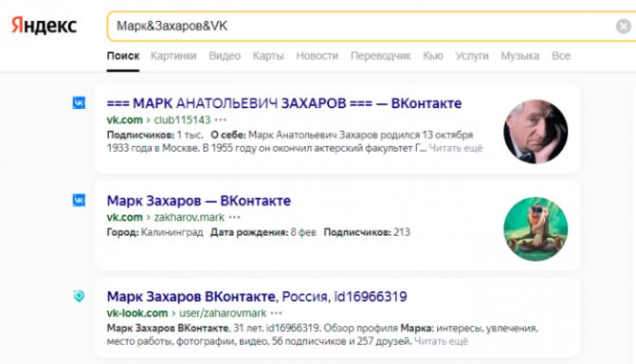This screenshot has width=636, height=364.
Task: Click the vk-look.com domain link
Action: [x=137, y=313]
